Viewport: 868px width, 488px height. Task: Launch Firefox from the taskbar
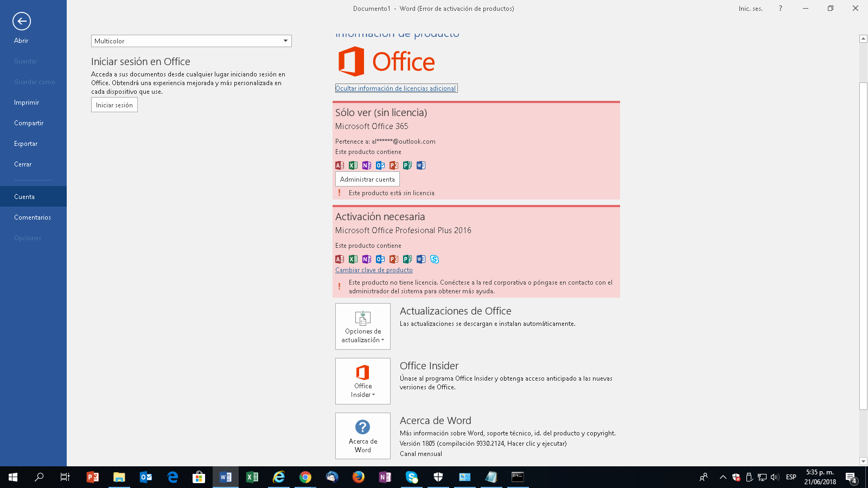pyautogui.click(x=359, y=477)
